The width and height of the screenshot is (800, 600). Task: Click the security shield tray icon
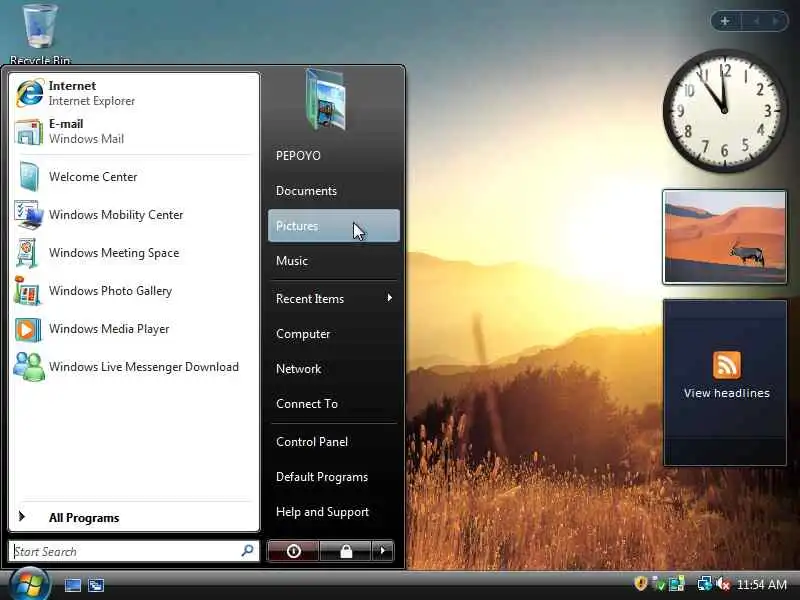click(x=640, y=584)
